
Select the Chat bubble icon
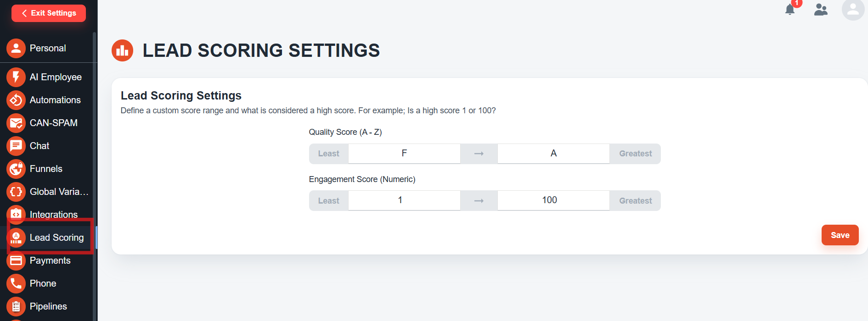pos(16,146)
